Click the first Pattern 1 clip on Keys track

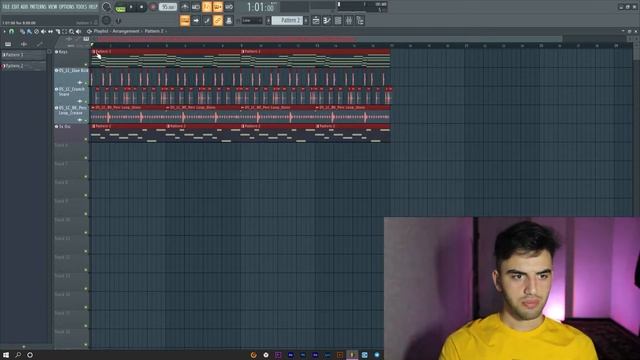coord(166,58)
